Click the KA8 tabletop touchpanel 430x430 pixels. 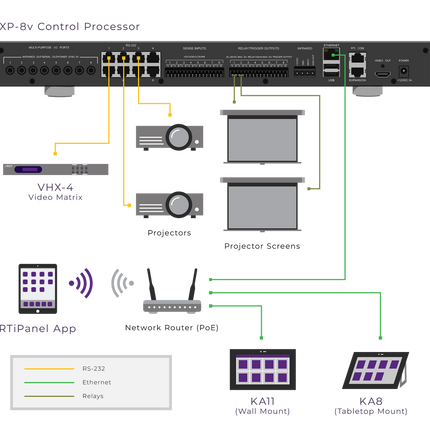[x=375, y=370]
